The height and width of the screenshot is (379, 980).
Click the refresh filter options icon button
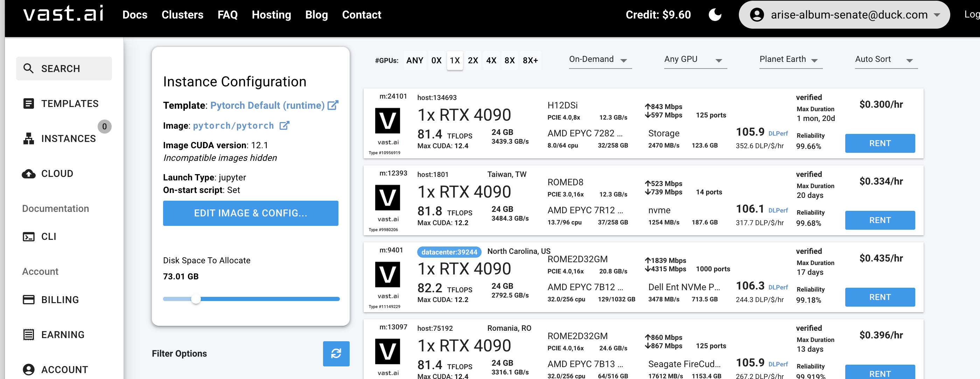[x=336, y=353]
